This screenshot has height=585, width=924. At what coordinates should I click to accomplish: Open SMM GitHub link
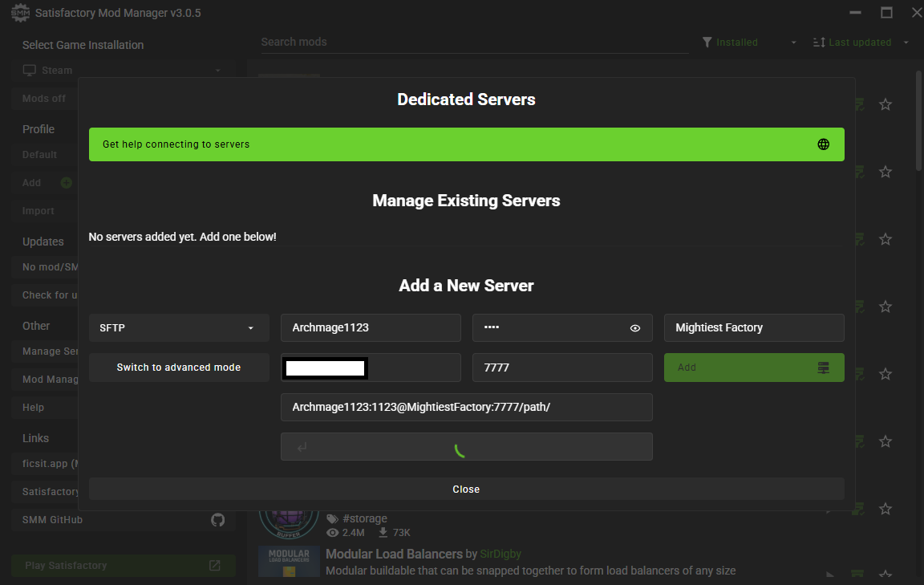pyautogui.click(x=124, y=519)
